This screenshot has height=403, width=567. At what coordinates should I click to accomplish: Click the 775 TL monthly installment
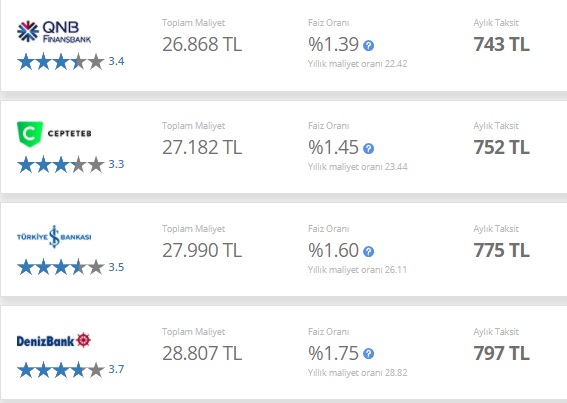(502, 250)
